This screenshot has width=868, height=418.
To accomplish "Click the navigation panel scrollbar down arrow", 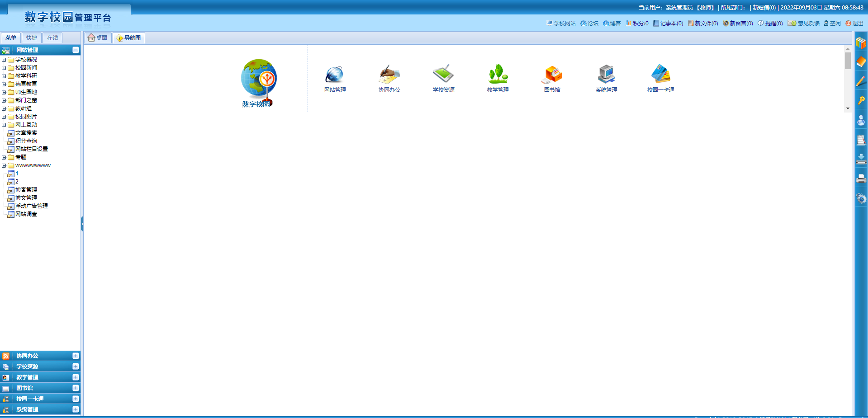I will pos(848,108).
